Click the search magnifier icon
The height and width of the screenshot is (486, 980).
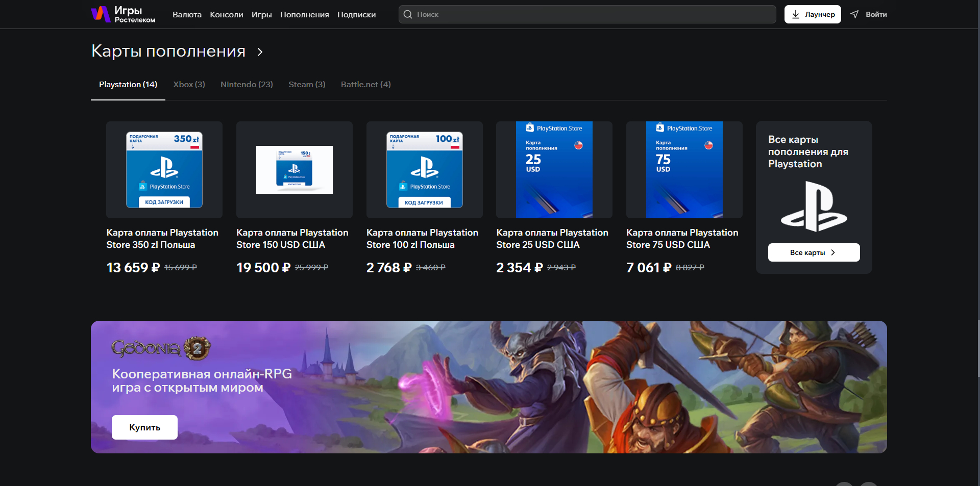pos(408,14)
